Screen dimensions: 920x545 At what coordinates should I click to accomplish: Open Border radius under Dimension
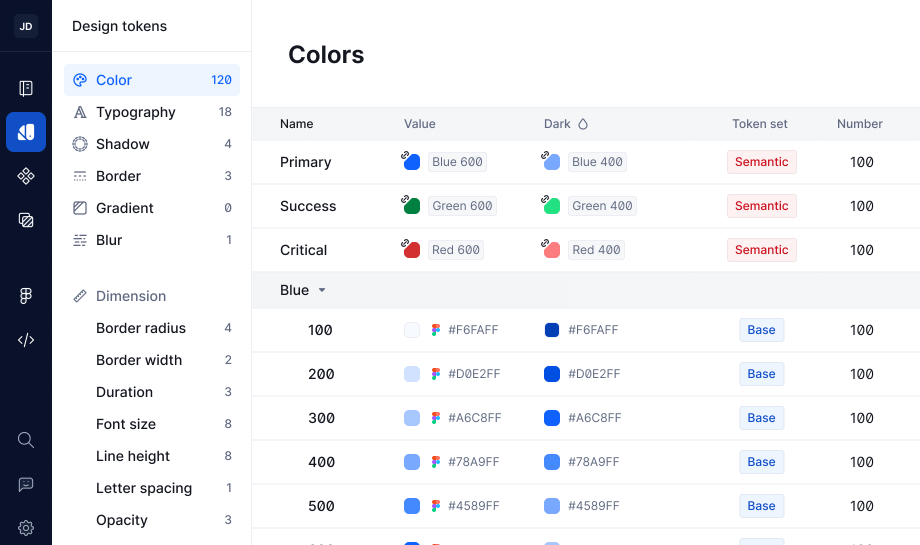pyautogui.click(x=141, y=328)
